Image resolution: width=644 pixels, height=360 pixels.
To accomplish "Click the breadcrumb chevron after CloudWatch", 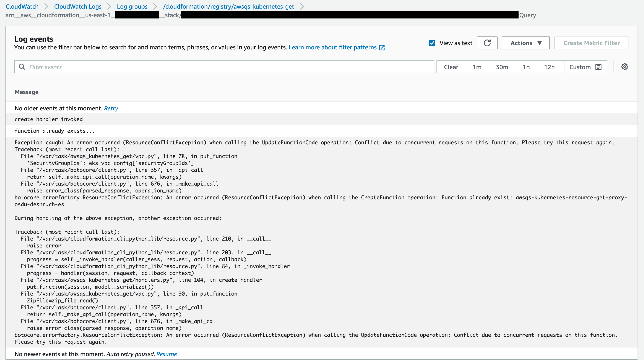I will point(46,6).
